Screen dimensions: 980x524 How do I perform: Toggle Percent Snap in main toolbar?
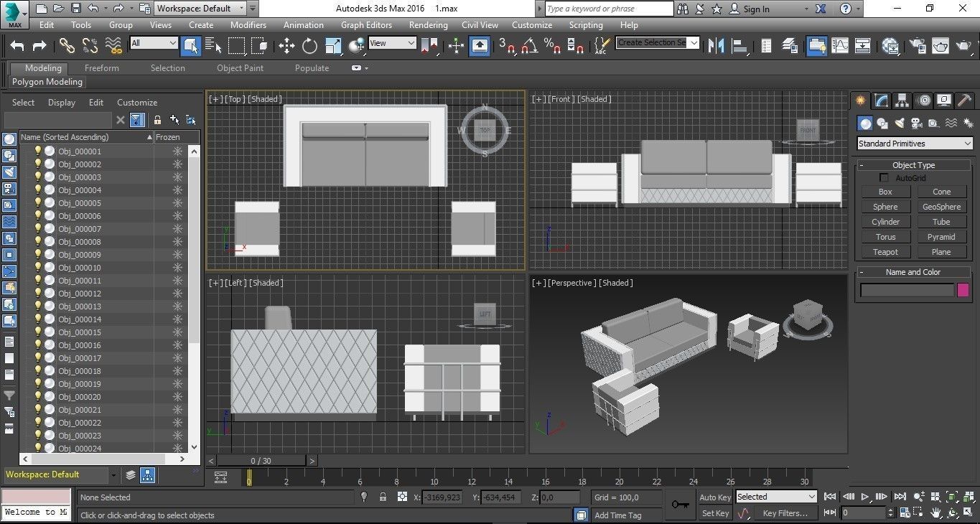[x=552, y=45]
